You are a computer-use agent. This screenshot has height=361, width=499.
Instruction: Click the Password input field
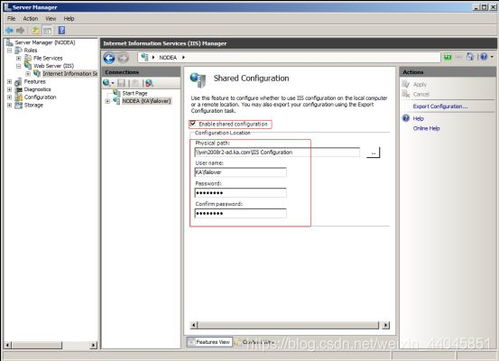[x=240, y=193]
